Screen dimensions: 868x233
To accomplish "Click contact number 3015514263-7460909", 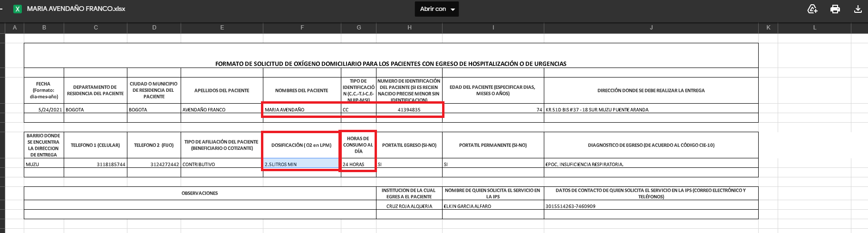I will click(x=651, y=206).
